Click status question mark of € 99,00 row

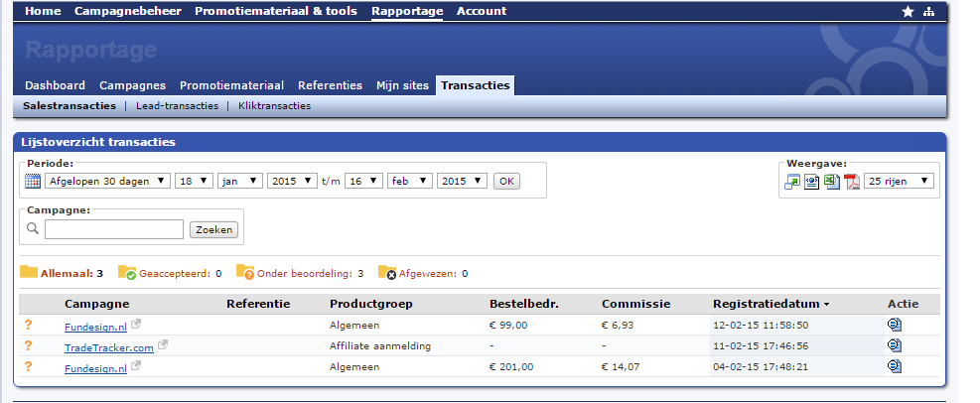[28, 325]
